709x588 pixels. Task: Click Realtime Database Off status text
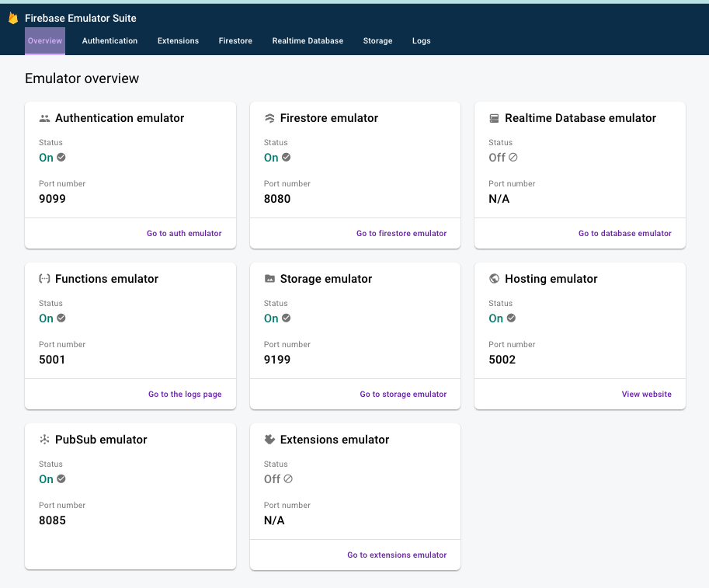pos(497,158)
